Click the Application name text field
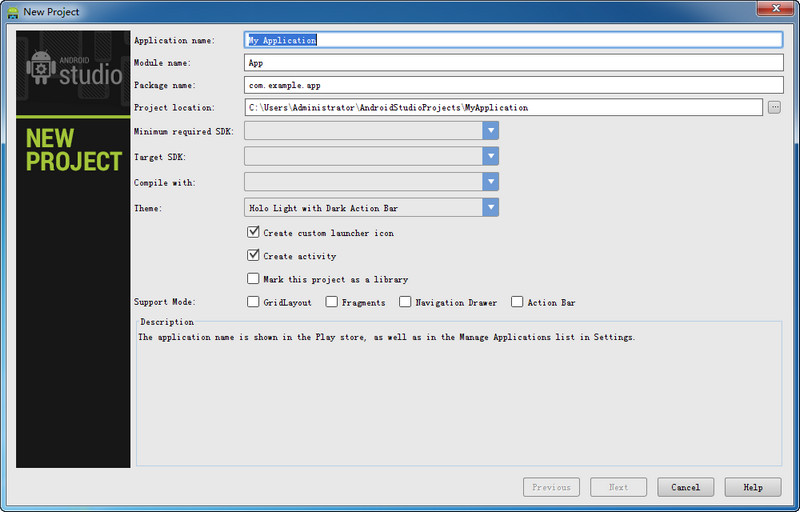This screenshot has width=800, height=512. [x=513, y=41]
